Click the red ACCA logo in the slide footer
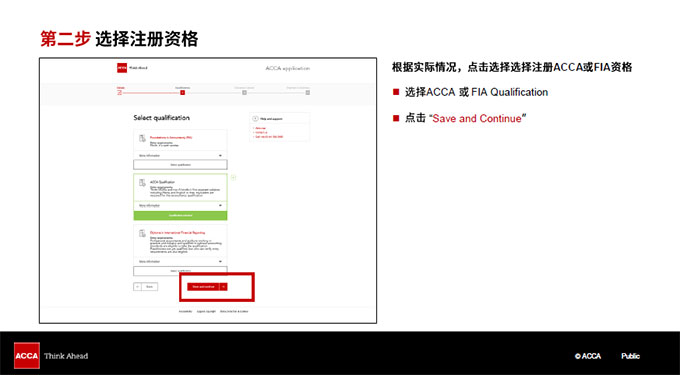680x375 pixels. pyautogui.click(x=26, y=355)
